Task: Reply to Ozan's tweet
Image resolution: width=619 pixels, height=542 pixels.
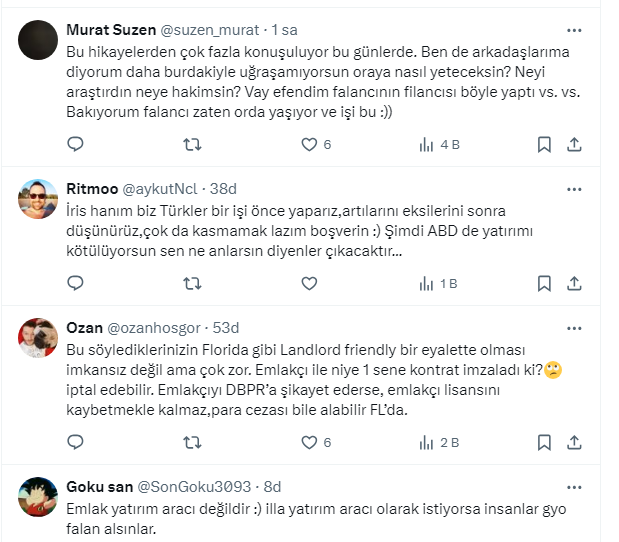Action: pos(75,441)
